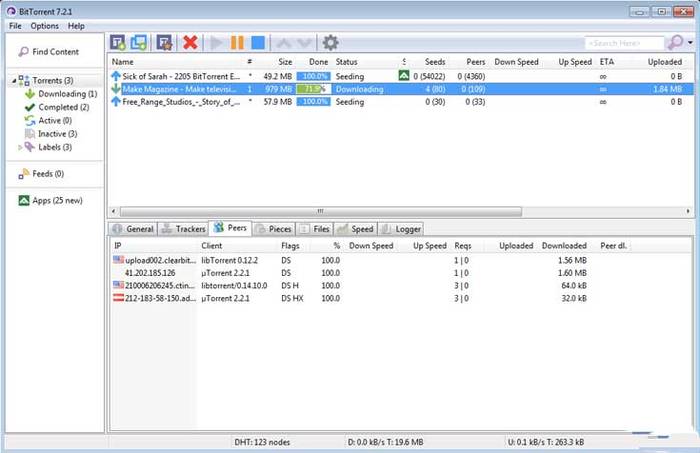The width and height of the screenshot is (700, 453).
Task: Remove torrent with the red X icon
Action: [190, 43]
